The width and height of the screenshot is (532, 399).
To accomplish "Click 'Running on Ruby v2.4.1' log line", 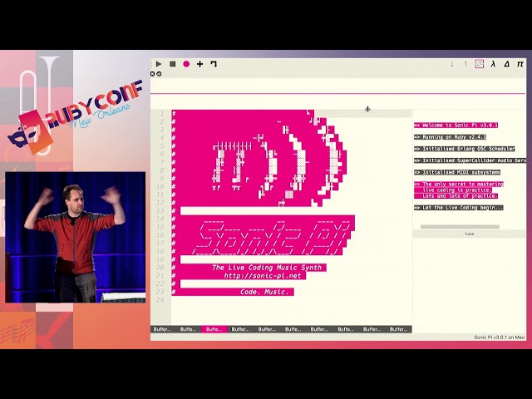I will pos(450,137).
